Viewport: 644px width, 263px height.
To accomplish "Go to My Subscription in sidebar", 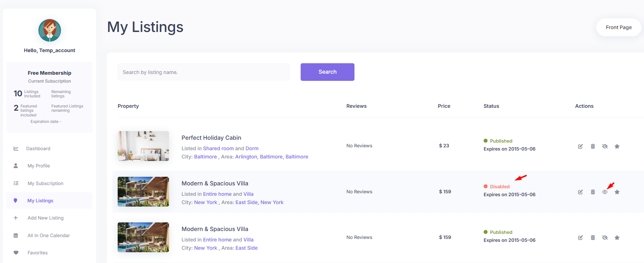I will click(x=45, y=183).
